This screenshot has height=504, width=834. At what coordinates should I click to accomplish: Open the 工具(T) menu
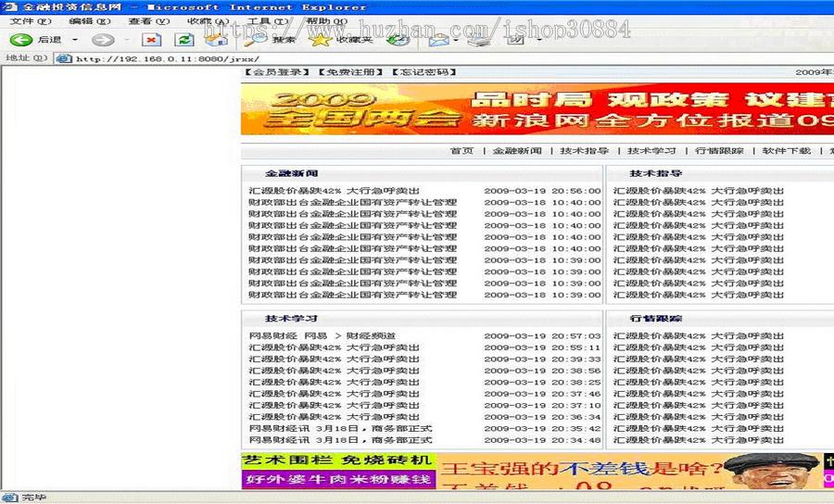[x=268, y=21]
